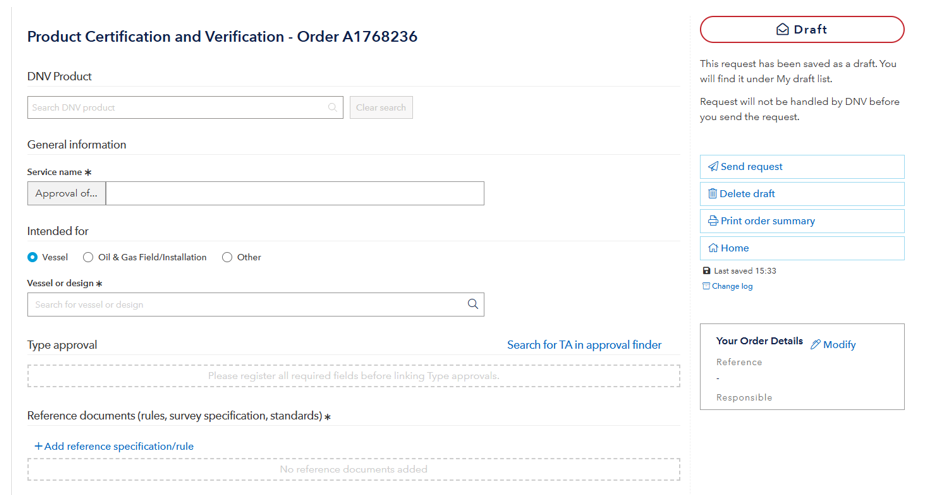The width and height of the screenshot is (936, 495).
Task: Click the Home house icon
Action: [x=713, y=248]
